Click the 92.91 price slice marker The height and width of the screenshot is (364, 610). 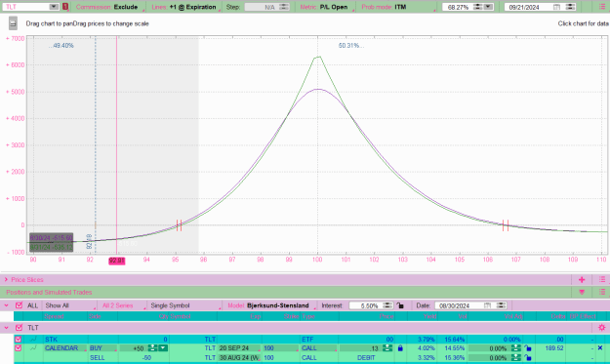[x=117, y=261]
